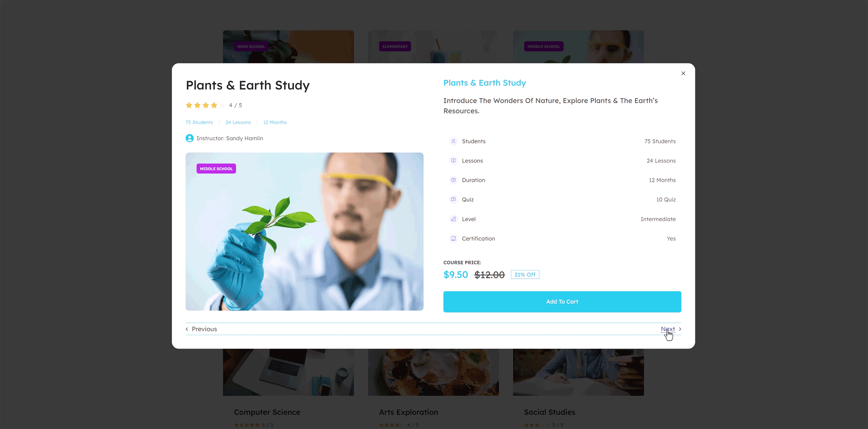This screenshot has height=429, width=868.
Task: Click the 24 Lessons link under rating
Action: (x=238, y=123)
